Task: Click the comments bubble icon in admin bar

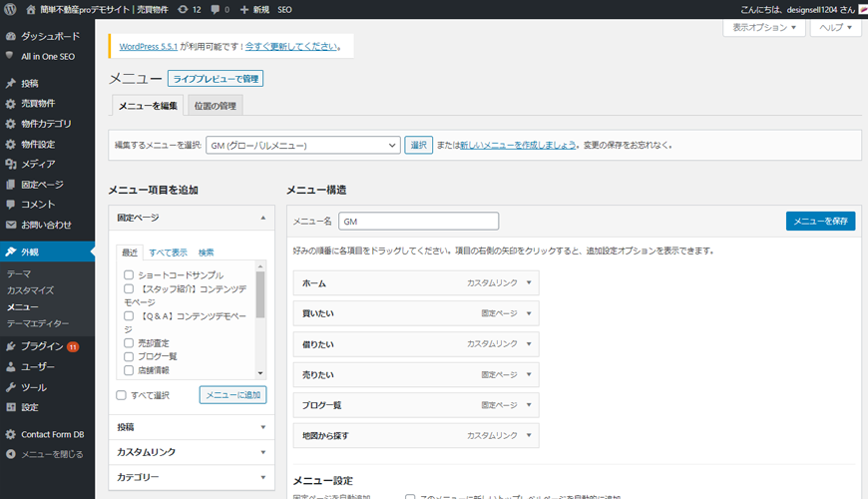Action: (217, 9)
